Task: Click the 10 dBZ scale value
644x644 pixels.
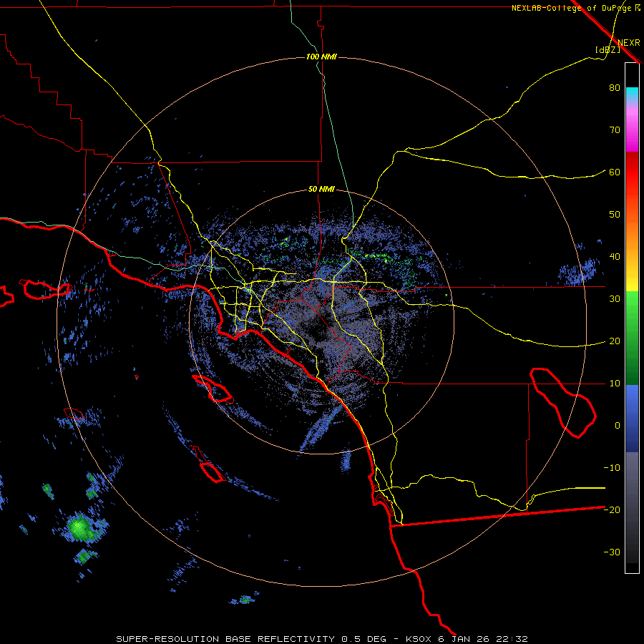Action: coord(615,384)
